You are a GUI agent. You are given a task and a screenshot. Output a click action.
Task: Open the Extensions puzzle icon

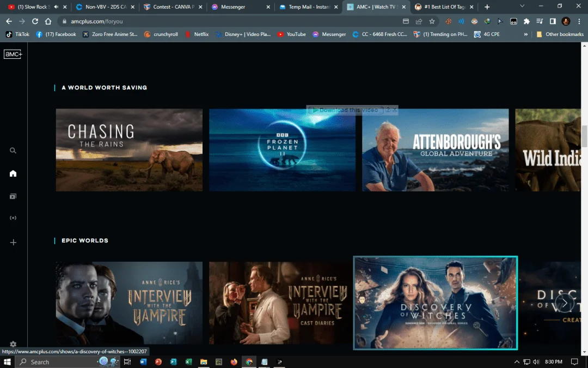pyautogui.click(x=526, y=21)
